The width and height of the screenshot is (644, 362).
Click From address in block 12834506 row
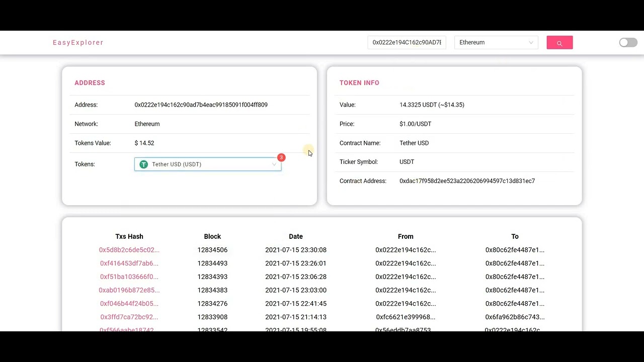pos(406,250)
